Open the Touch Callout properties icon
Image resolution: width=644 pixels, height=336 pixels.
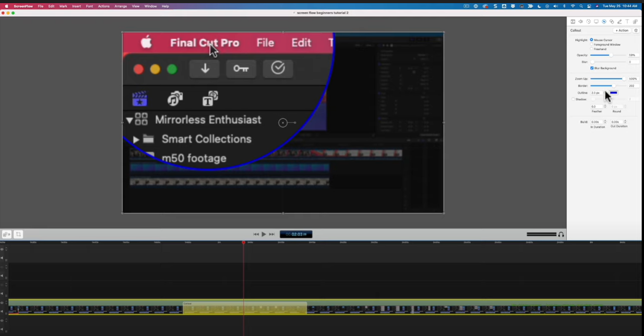click(x=612, y=21)
